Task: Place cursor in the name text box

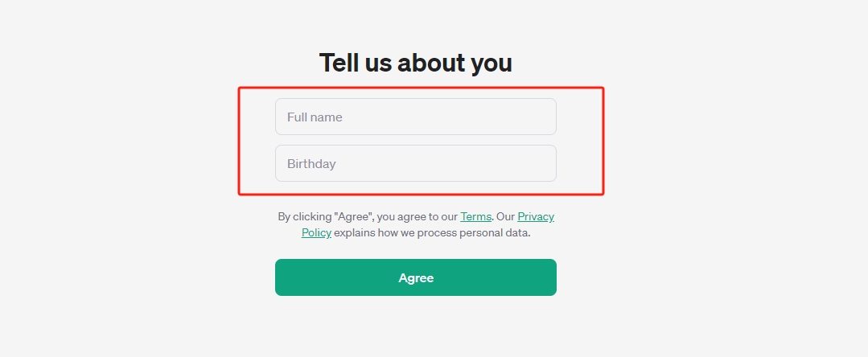Action: click(415, 117)
